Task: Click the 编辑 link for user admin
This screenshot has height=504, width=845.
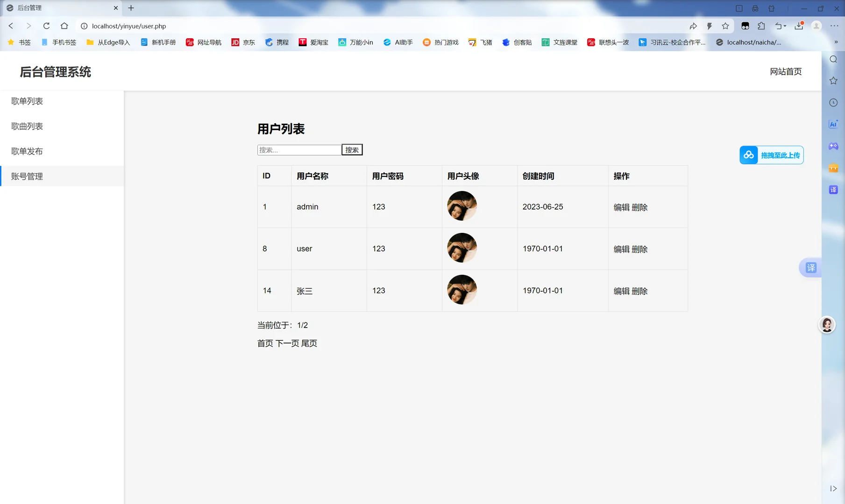Action: (622, 207)
